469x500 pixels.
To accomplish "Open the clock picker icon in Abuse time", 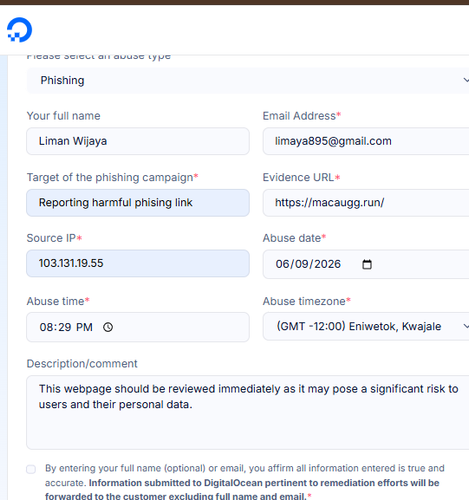I will point(108,327).
